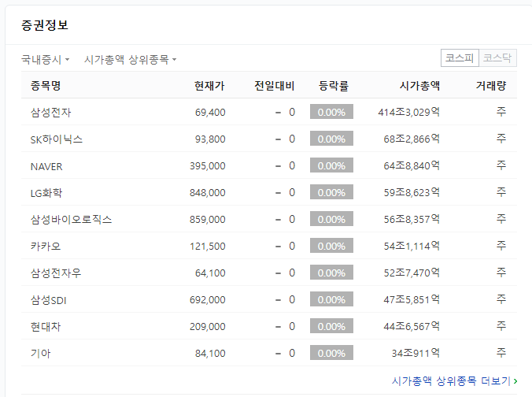This screenshot has width=532, height=397.
Task: Open the 삼성SDI stock
Action: point(49,300)
